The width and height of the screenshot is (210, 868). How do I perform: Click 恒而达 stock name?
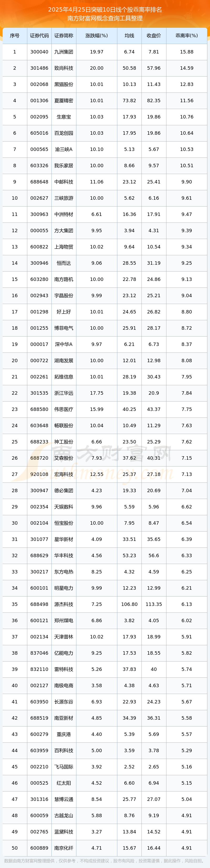[64, 263]
